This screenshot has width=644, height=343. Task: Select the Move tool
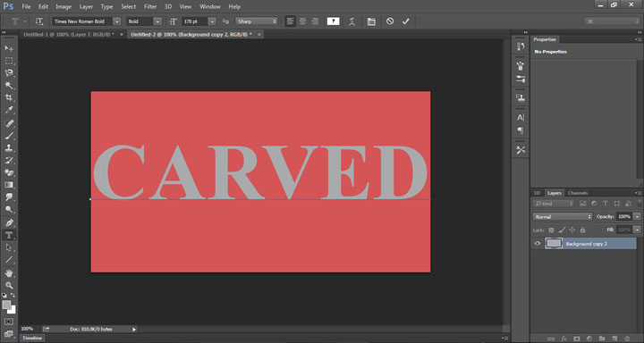(x=9, y=48)
